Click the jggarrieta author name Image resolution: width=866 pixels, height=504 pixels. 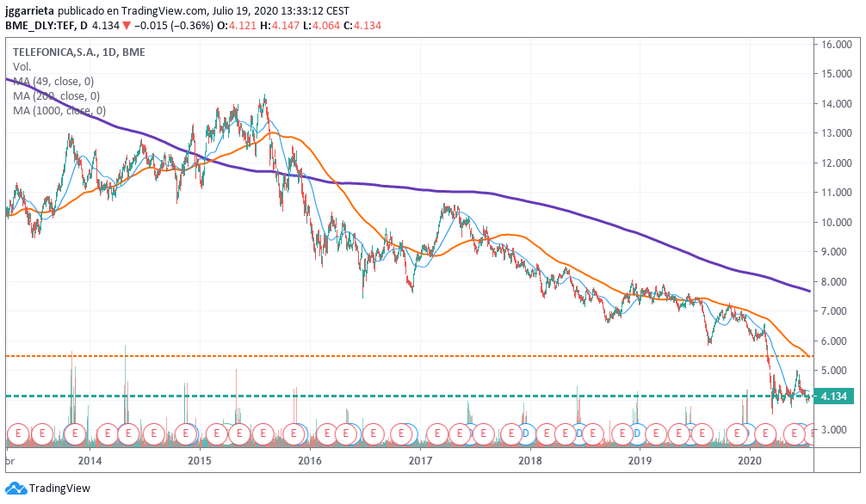[x=30, y=11]
